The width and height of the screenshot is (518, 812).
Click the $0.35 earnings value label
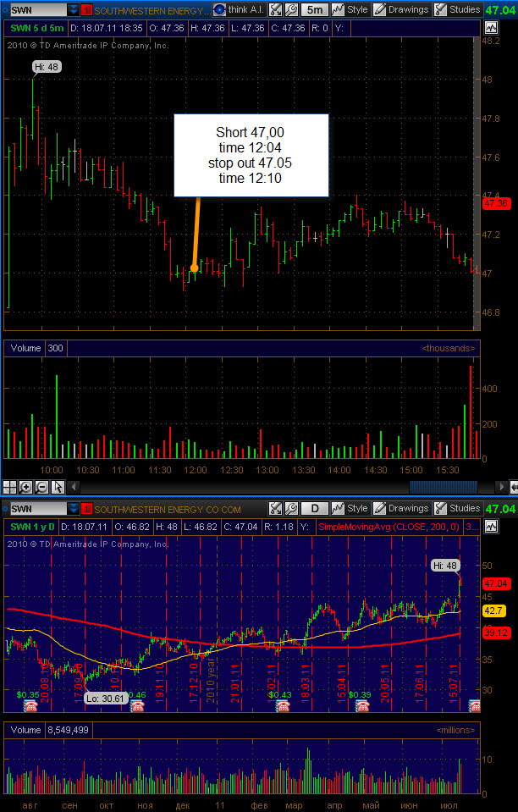click(x=28, y=694)
